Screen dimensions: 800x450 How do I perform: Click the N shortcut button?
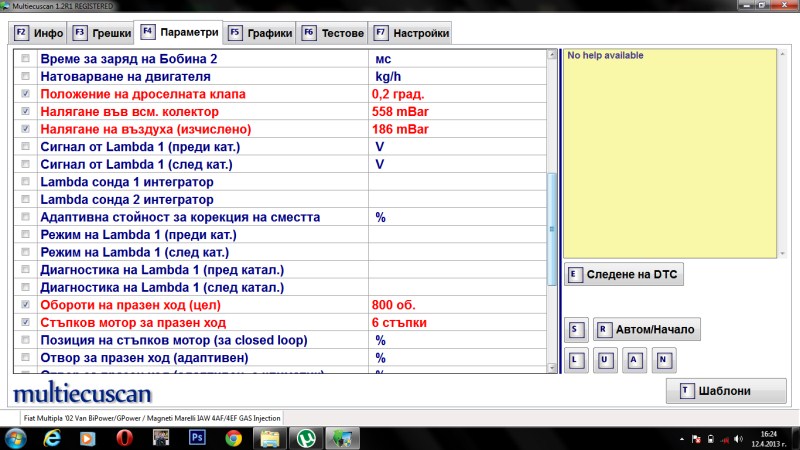(x=662, y=359)
